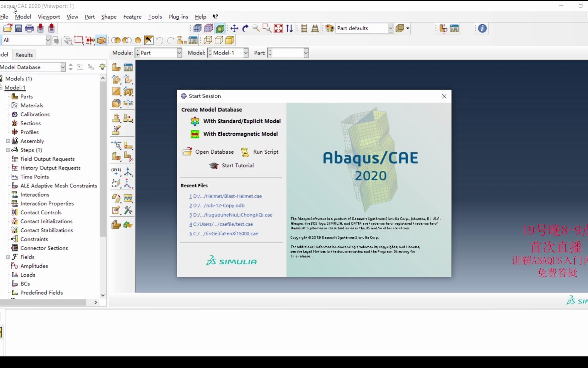This screenshot has height=368, width=588.
Task: Toggle hidden render style
Action: coord(219,40)
